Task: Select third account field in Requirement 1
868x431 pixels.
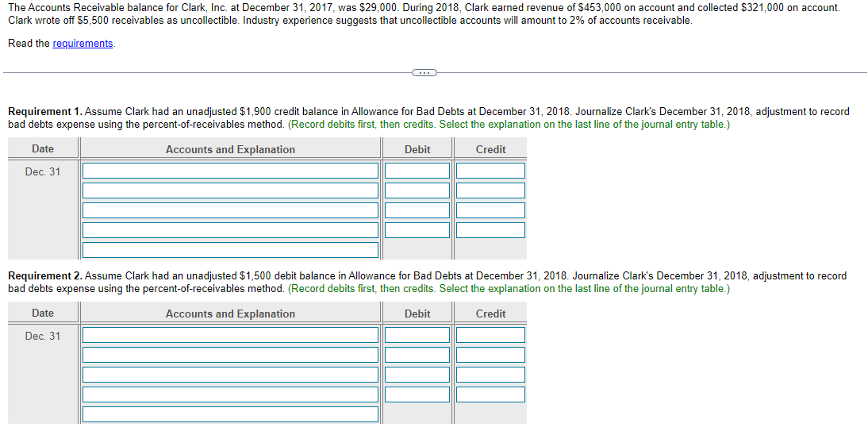Action: click(231, 210)
